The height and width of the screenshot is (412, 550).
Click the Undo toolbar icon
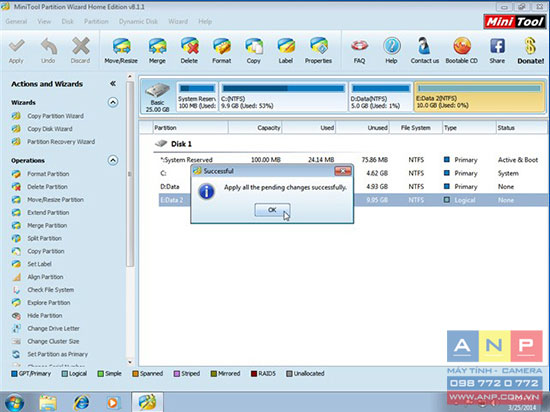coord(48,51)
